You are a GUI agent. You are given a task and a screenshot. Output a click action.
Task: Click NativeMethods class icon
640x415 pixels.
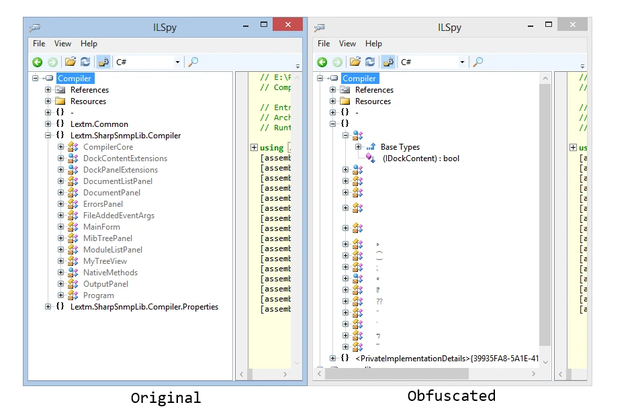[x=73, y=272]
